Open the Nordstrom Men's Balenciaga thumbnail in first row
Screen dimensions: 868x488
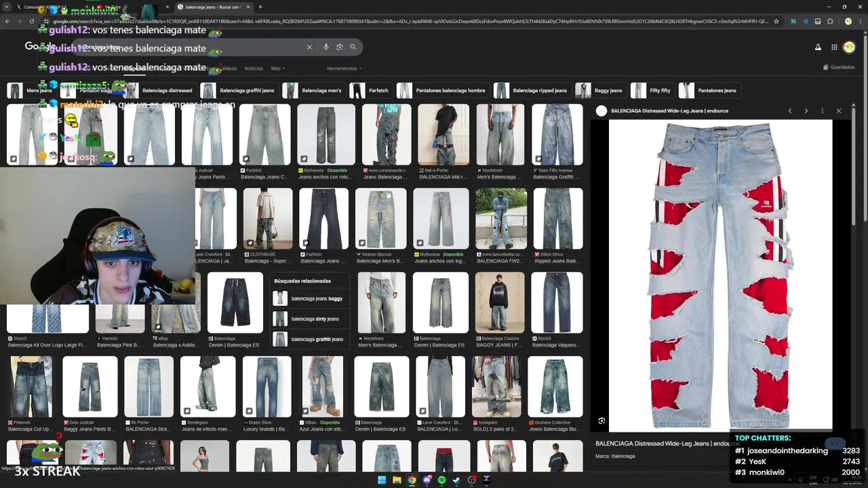click(500, 134)
